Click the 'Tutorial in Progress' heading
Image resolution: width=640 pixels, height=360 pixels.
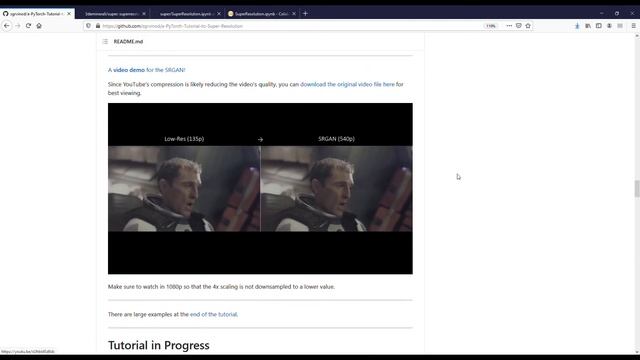pyautogui.click(x=159, y=345)
